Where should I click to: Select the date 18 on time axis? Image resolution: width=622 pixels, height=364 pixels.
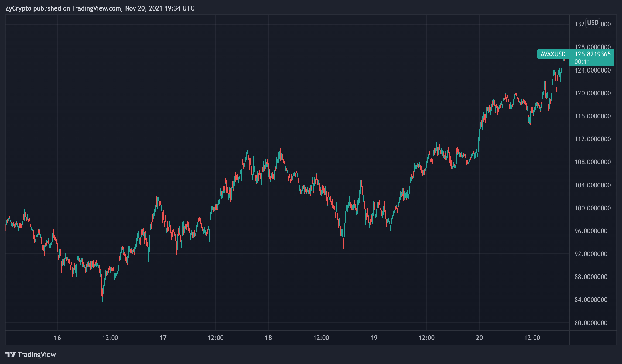[268, 338]
